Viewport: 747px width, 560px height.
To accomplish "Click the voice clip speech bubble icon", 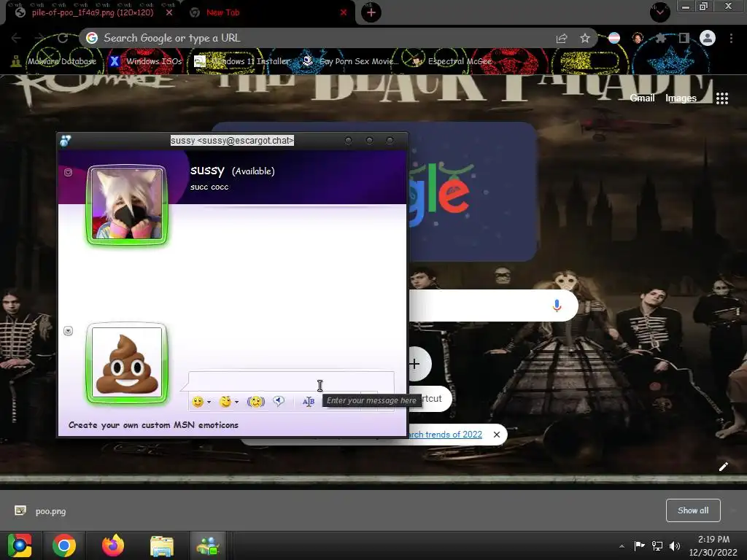I will coord(279,402).
